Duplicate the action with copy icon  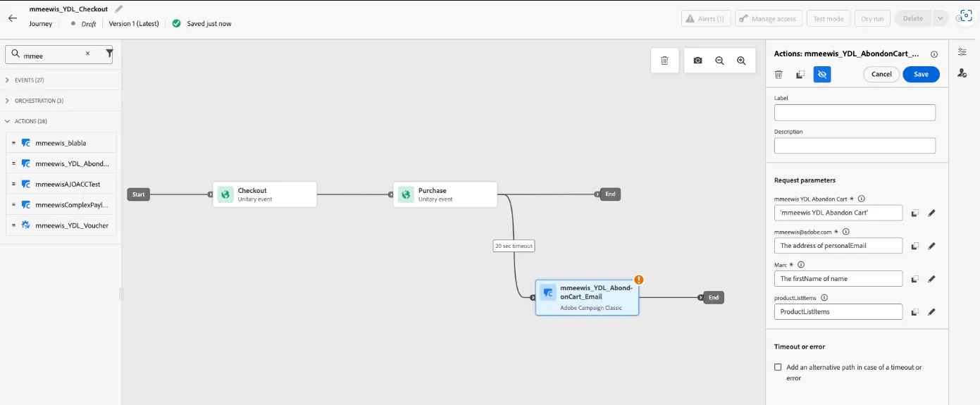click(x=800, y=74)
